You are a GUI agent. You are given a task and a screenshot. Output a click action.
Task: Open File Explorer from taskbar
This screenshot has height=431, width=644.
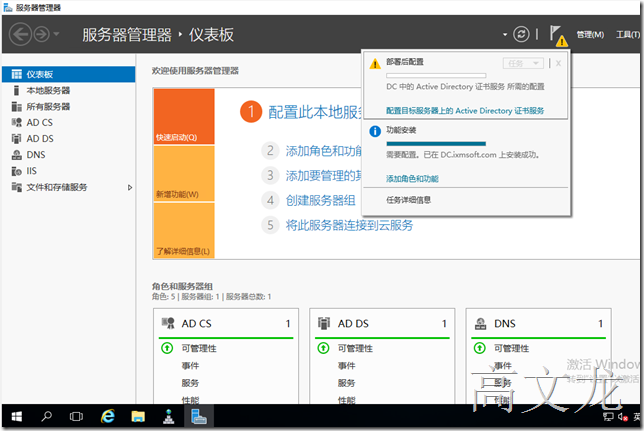138,417
